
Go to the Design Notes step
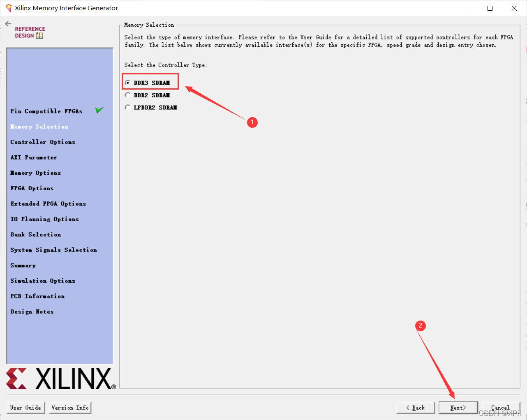tap(32, 312)
